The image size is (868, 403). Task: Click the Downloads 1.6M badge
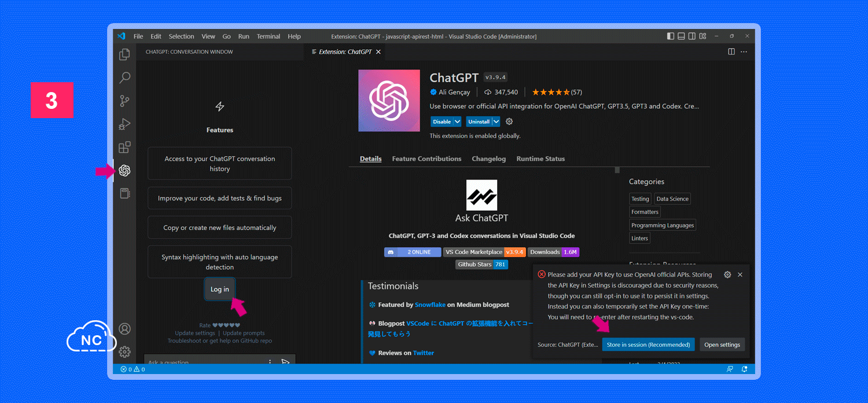(553, 252)
